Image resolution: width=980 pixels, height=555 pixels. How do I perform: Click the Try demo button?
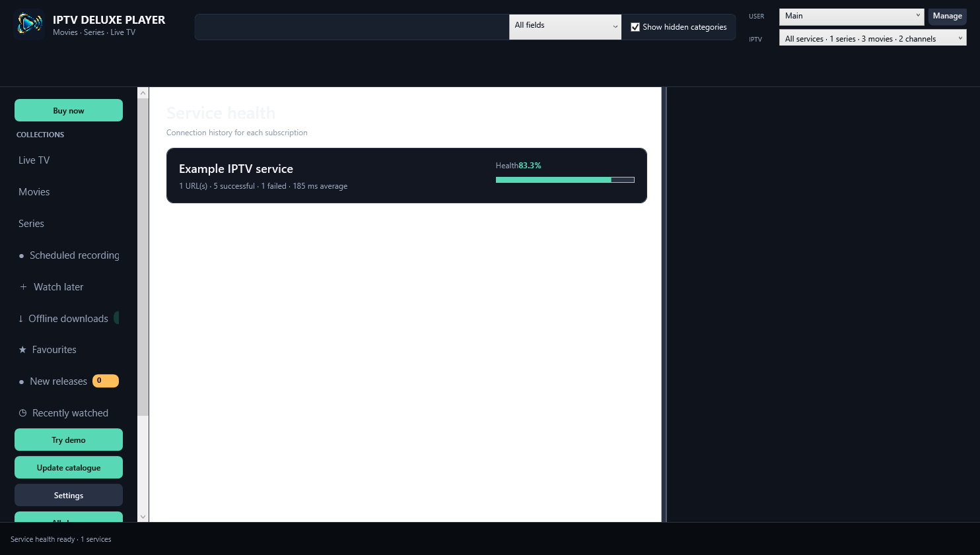[69, 440]
